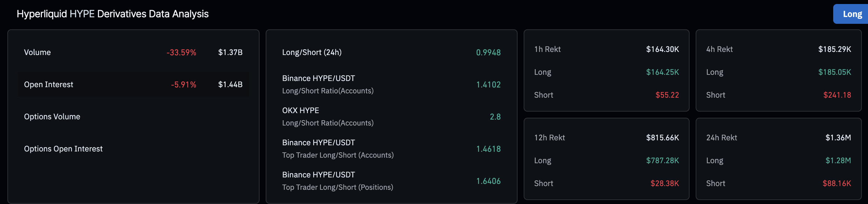The image size is (868, 204).
Task: Click the Open Interest value $1.44B
Action: point(230,84)
